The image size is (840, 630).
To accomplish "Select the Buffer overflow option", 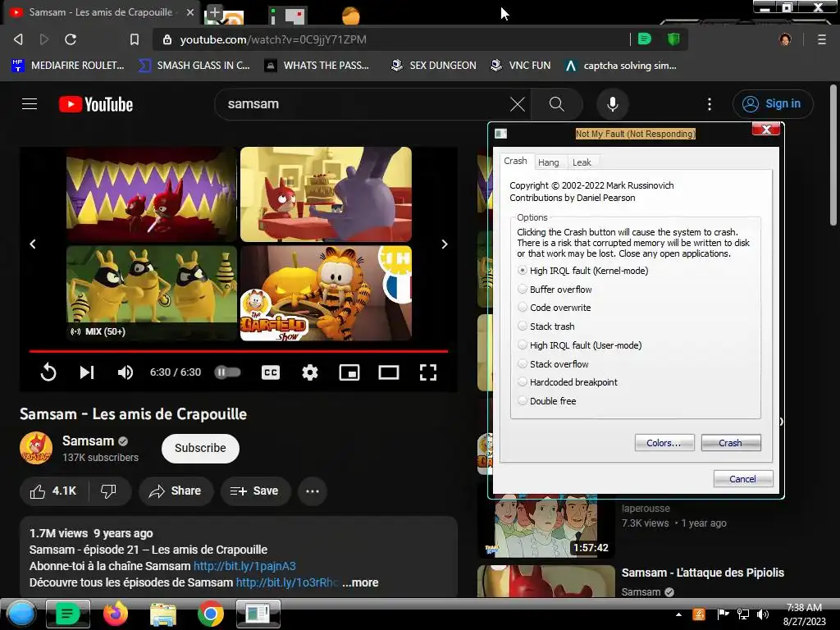I will [555, 290].
